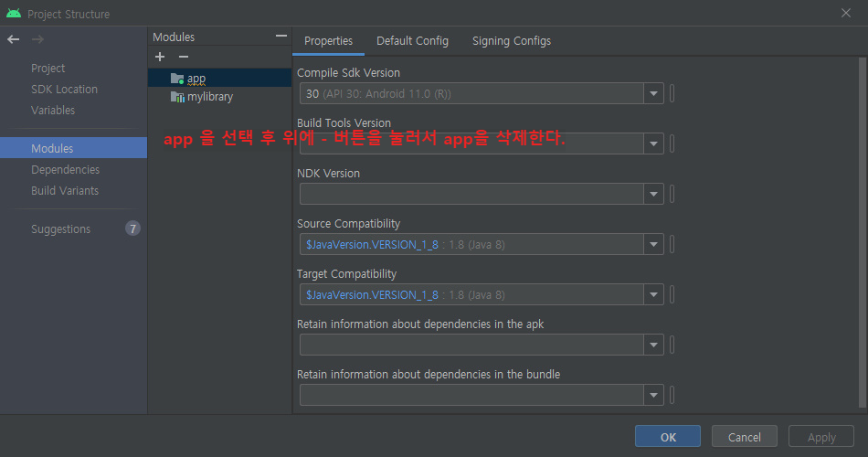
Task: Expand Retain dependencies in bundle dropdown
Action: pyautogui.click(x=654, y=396)
